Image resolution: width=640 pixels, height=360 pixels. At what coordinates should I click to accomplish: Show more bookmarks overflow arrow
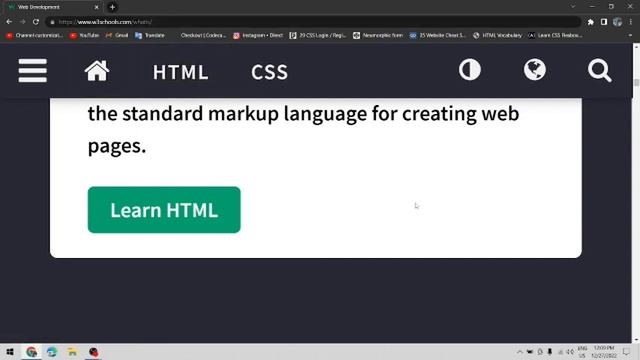[x=630, y=36]
